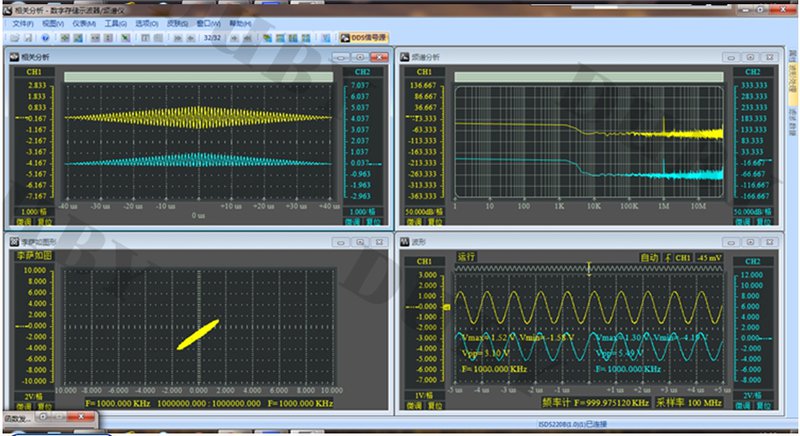Click the last blue tile-layout icon before the separator
This screenshot has height=436, width=800.
coord(306,38)
